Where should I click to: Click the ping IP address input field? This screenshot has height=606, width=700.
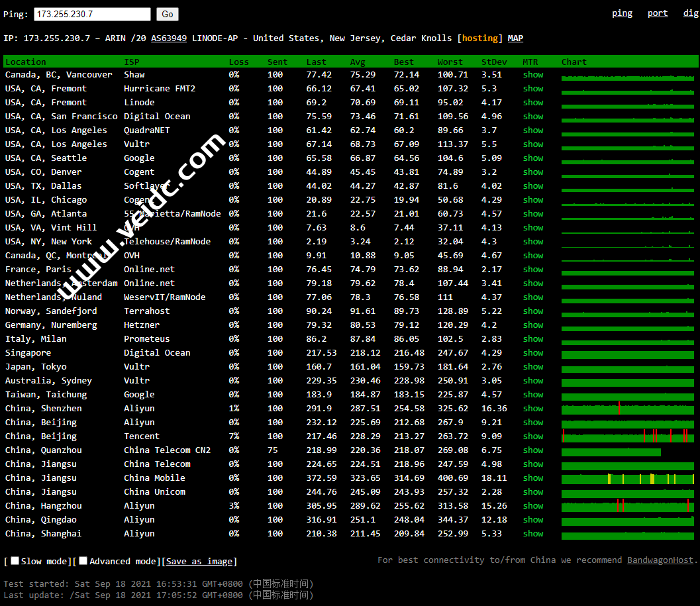point(92,14)
